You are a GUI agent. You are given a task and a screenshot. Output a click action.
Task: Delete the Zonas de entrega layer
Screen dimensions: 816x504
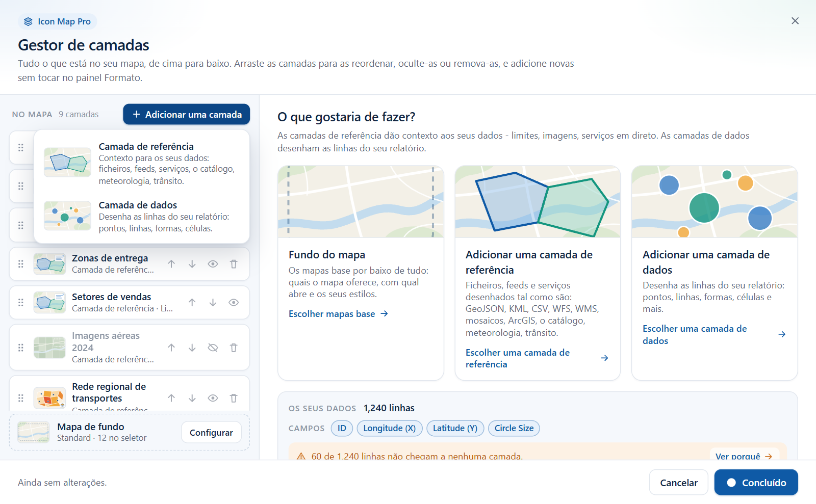234,264
